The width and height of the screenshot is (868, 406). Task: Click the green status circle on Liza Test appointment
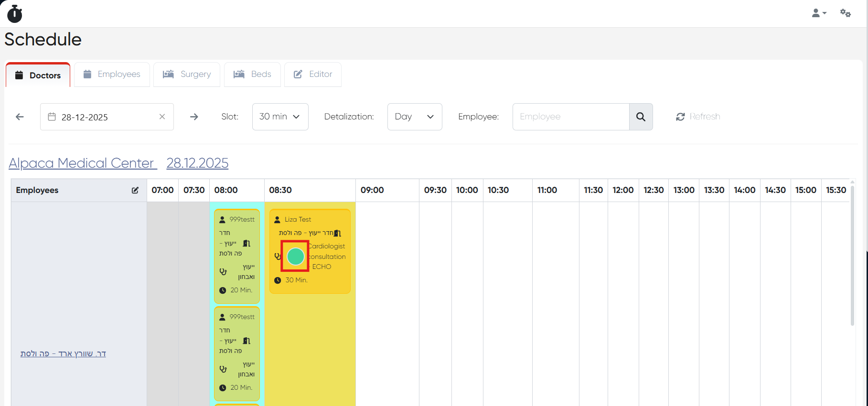[x=295, y=256]
